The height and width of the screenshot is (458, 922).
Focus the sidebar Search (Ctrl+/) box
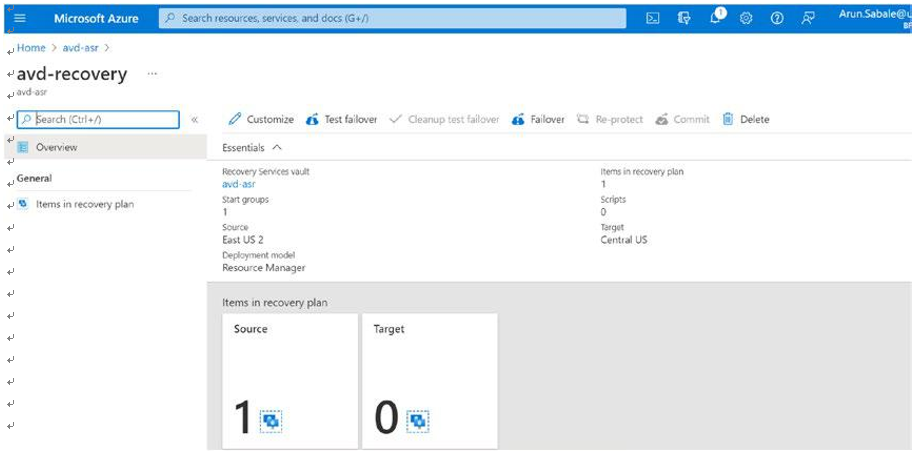[98, 119]
